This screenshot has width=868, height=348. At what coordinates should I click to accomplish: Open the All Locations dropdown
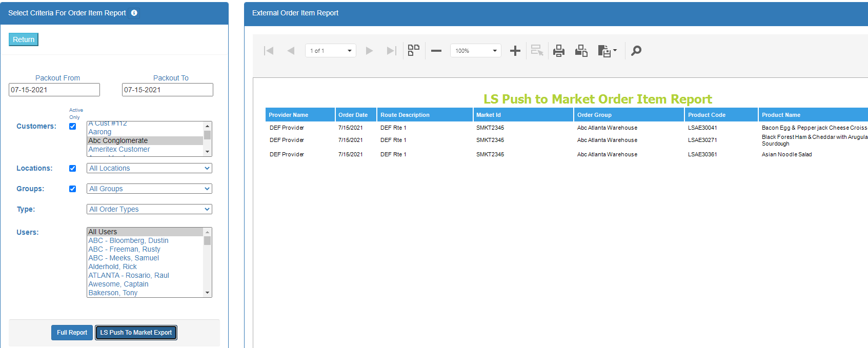tap(149, 168)
